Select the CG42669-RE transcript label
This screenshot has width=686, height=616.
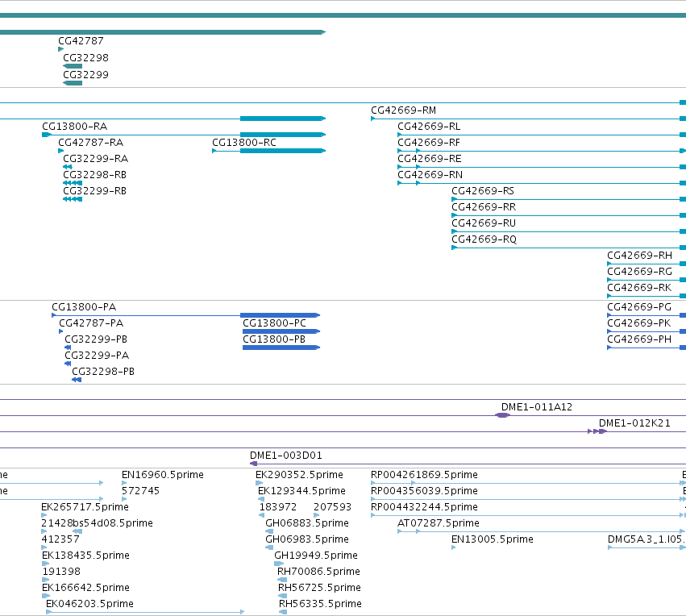click(x=430, y=158)
